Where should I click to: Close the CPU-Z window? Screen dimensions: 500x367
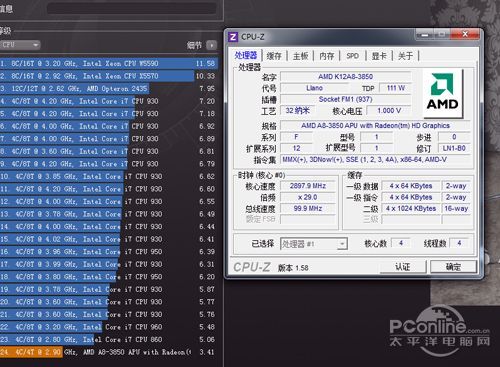coord(465,34)
